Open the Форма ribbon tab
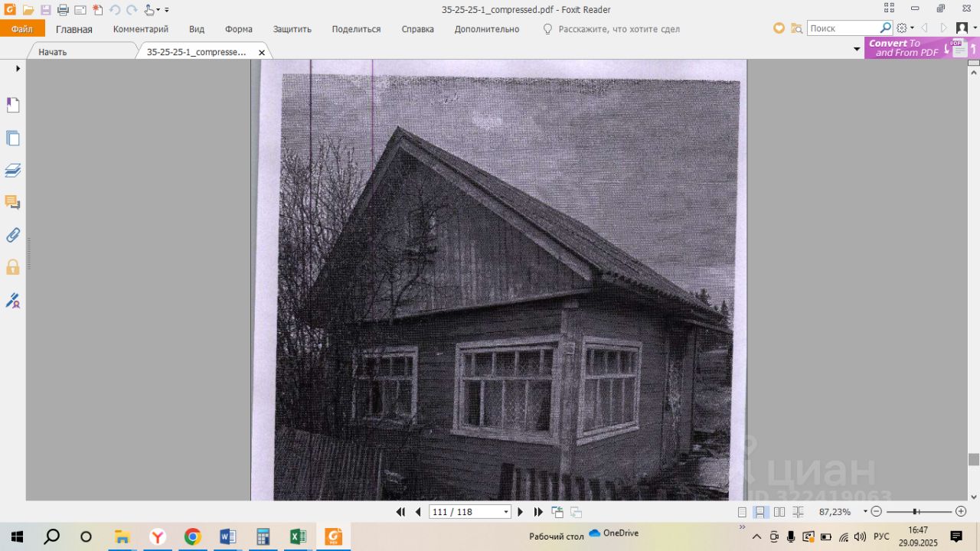Image resolution: width=980 pixels, height=551 pixels. coord(239,29)
